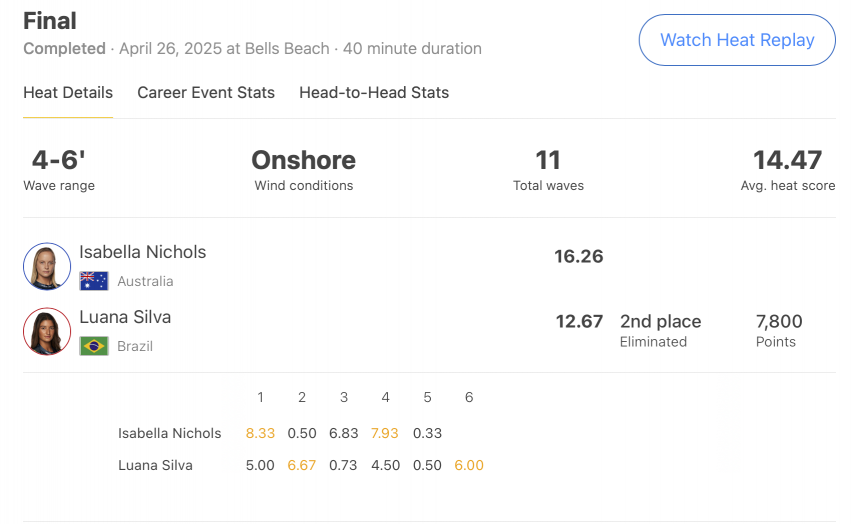Viewport: 856px width, 524px height.
Task: Click the Brazilian flag icon
Action: pyautogui.click(x=94, y=346)
